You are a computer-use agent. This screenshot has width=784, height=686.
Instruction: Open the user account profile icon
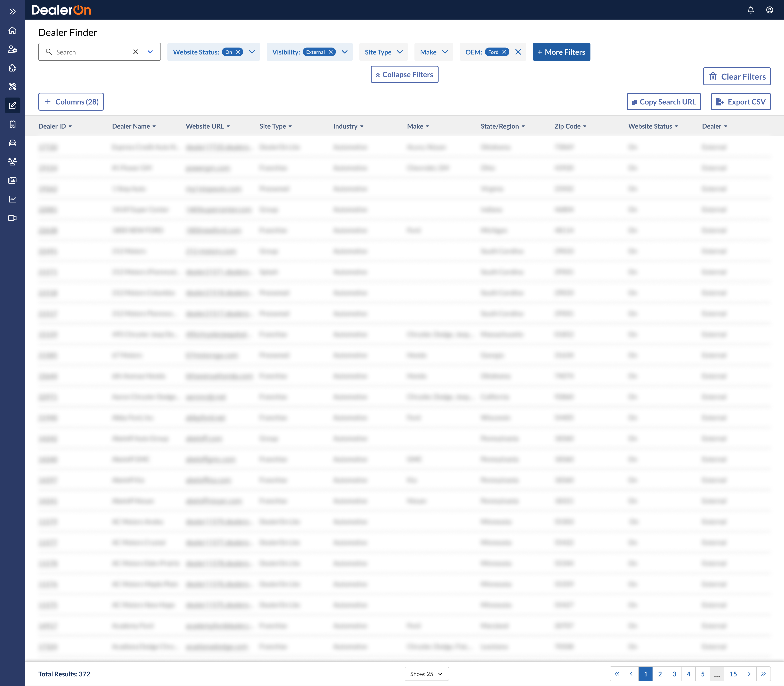[x=770, y=10]
